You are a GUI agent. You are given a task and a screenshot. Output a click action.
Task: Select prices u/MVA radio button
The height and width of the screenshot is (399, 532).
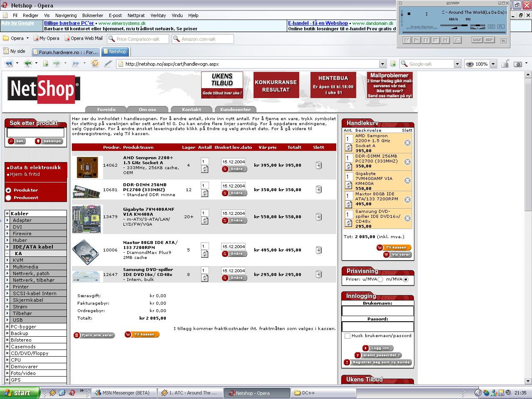coord(380,279)
